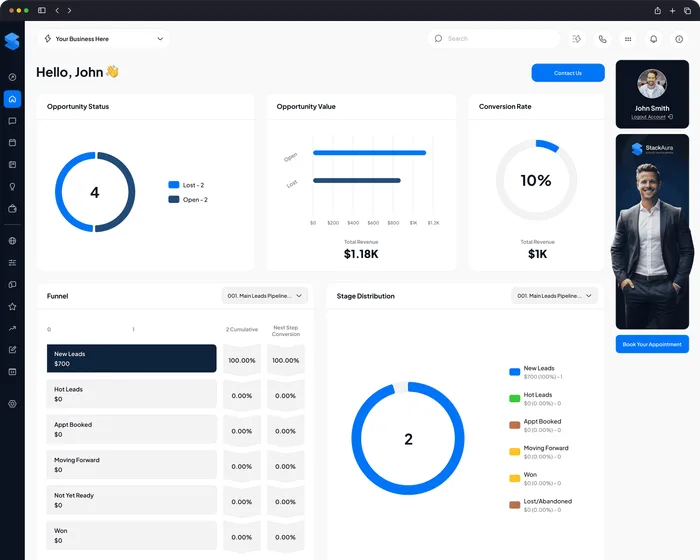Select the Moving Forward funnel row
Screen dimensions: 700x560
[x=132, y=464]
